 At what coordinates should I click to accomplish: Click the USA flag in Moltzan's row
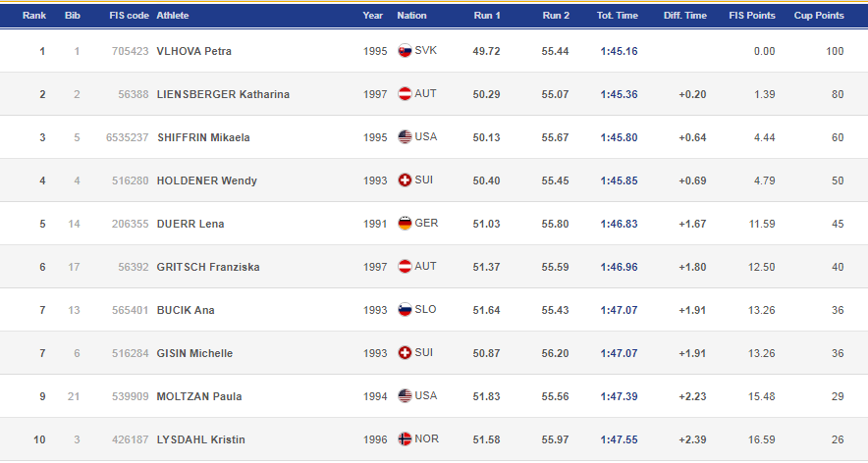pos(405,395)
